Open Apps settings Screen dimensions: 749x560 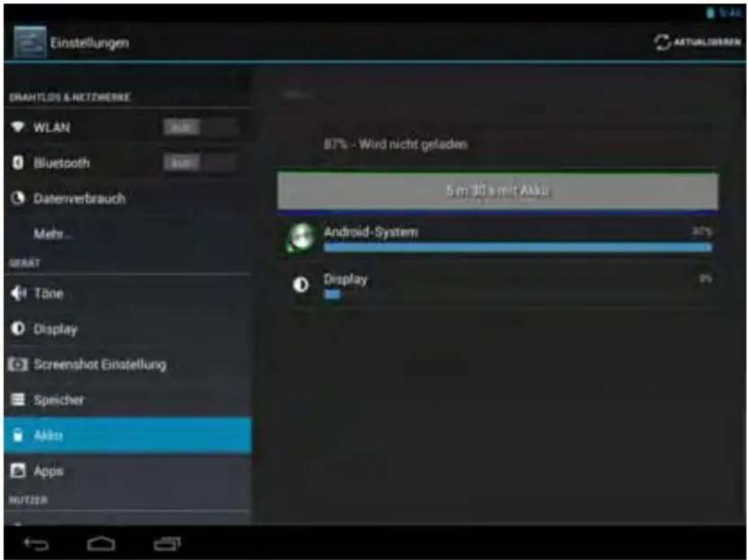(127, 471)
